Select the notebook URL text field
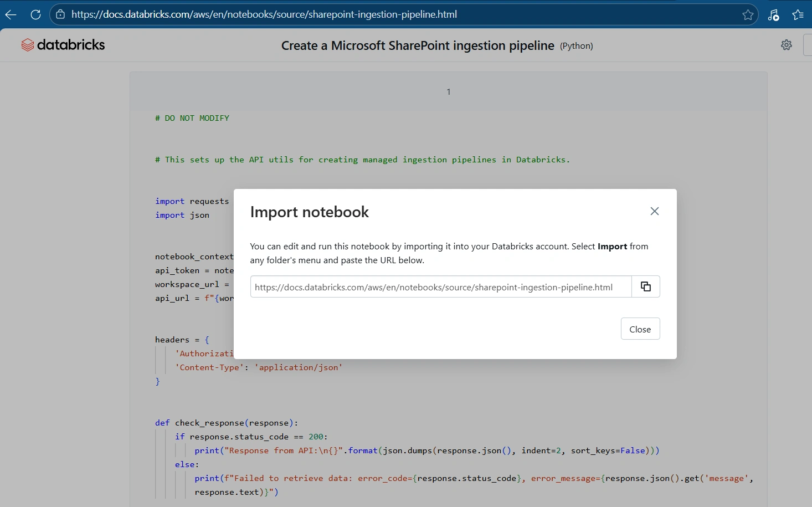812x507 pixels. click(x=441, y=286)
